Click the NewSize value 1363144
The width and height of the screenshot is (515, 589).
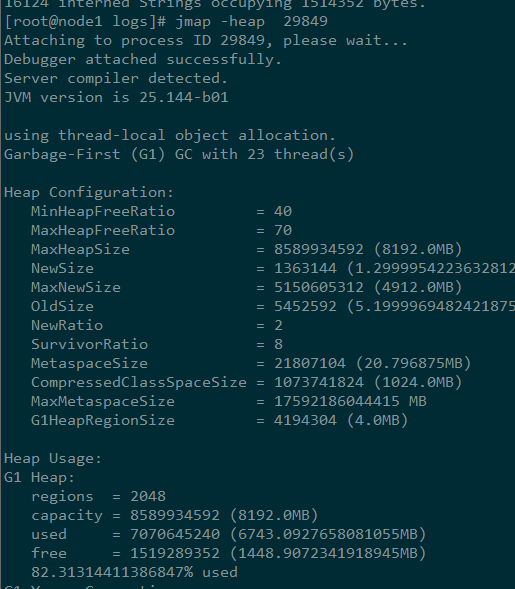(x=305, y=268)
